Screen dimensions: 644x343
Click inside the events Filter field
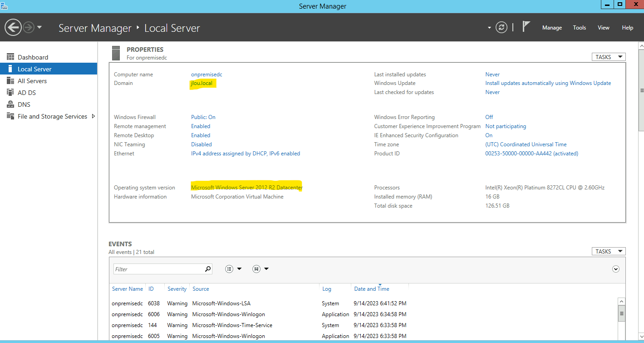pos(158,269)
